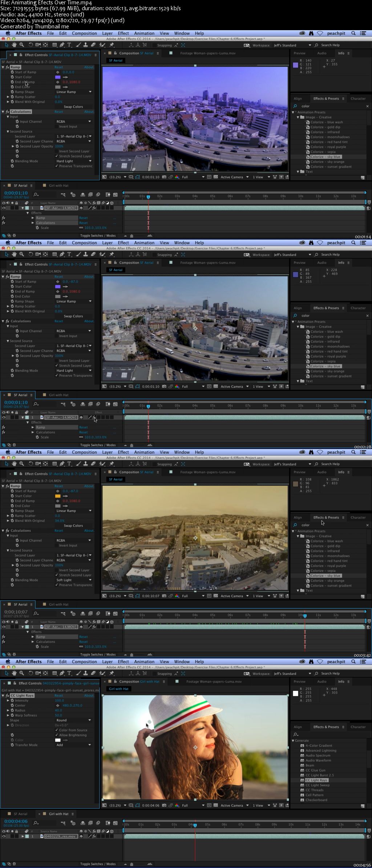Click the Center point crosshair for CC Light Rays
Viewport: 372px width, 868px height.
57,705
